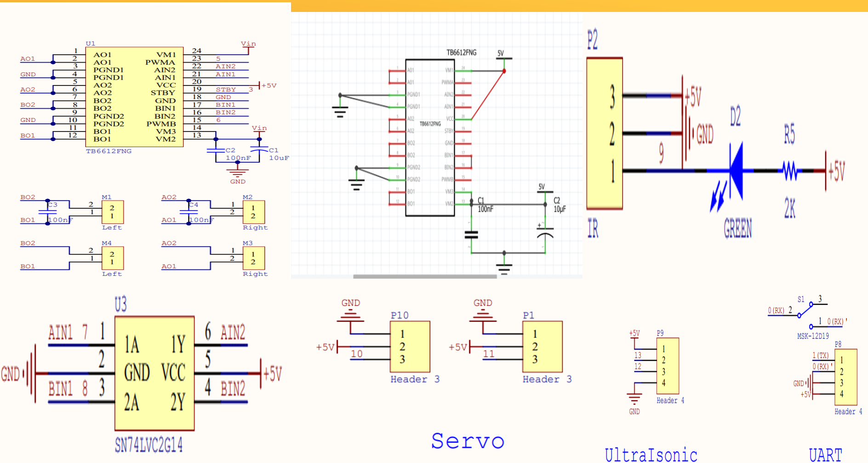868x463 pixels.
Task: Click the 10uF capacitor C1 symbol
Action: click(x=259, y=149)
